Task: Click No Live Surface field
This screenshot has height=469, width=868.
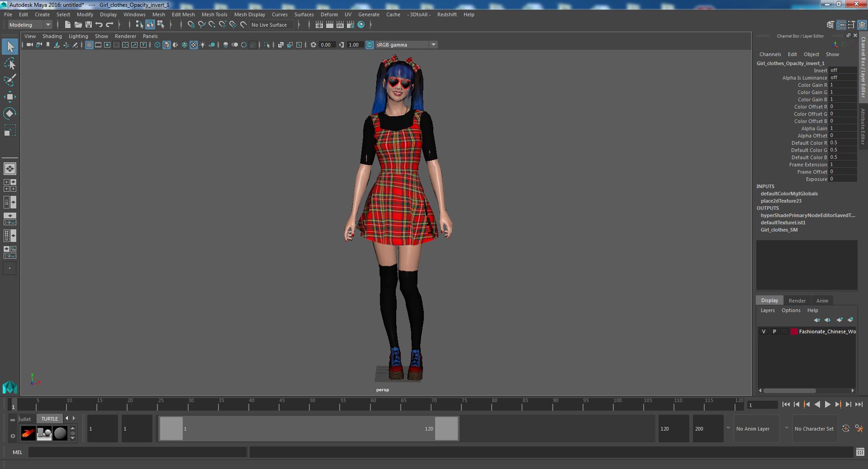Action: coord(271,25)
